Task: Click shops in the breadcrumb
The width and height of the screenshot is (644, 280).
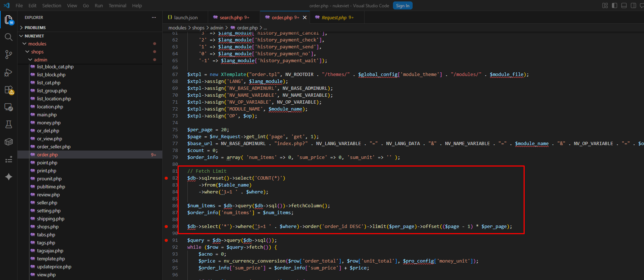Action: [x=198, y=28]
